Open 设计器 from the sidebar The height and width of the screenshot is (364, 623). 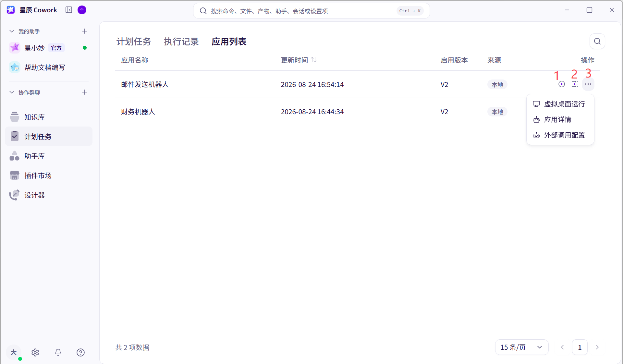point(49,195)
